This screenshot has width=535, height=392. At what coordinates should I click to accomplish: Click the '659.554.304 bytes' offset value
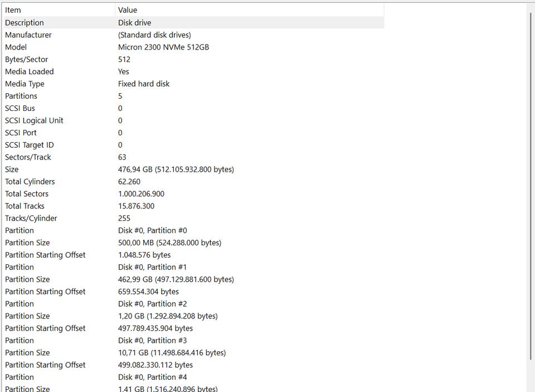[148, 292]
